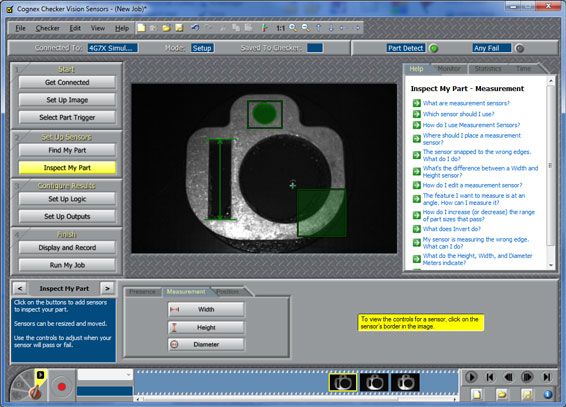The image size is (566, 407).
Task: Click the New Job toolbar icon
Action: [x=141, y=28]
